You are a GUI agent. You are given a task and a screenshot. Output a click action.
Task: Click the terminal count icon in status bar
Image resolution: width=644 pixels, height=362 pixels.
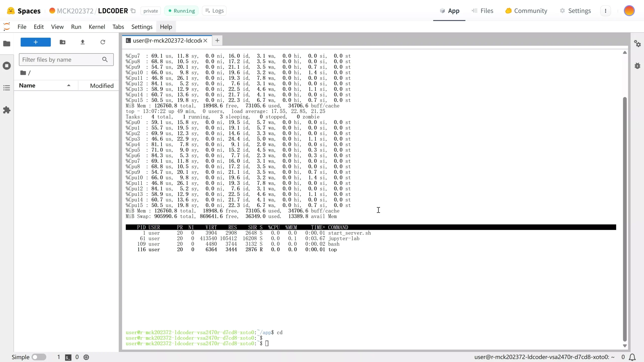tap(68, 357)
